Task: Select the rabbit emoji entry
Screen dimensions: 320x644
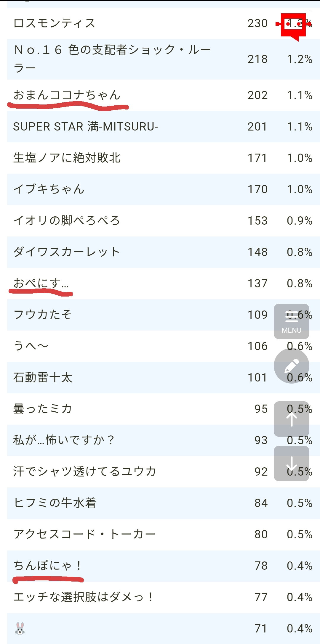Action: point(20,628)
